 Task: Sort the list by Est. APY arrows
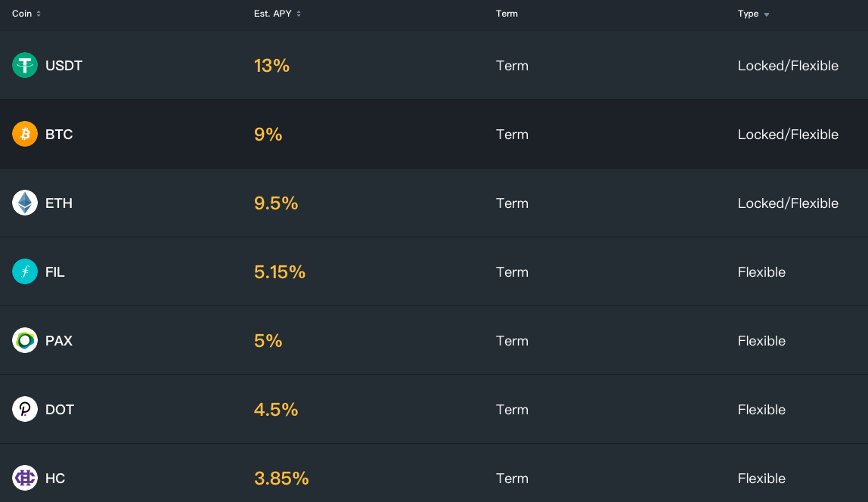click(299, 14)
